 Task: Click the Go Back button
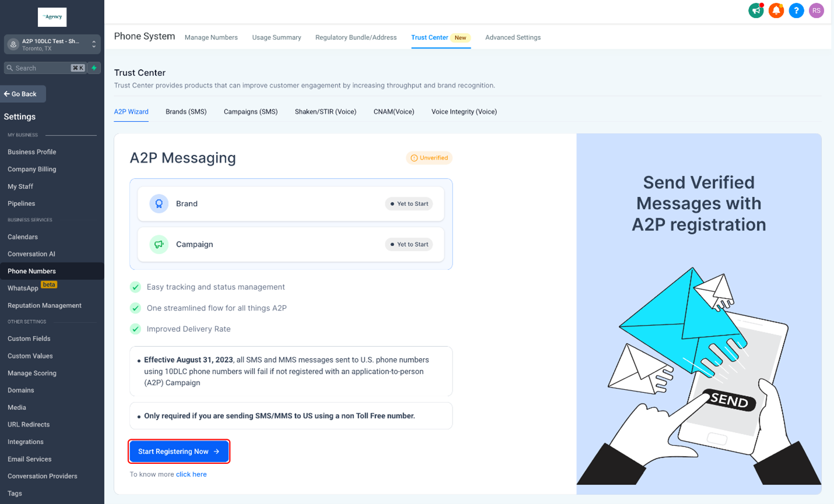pyautogui.click(x=23, y=94)
